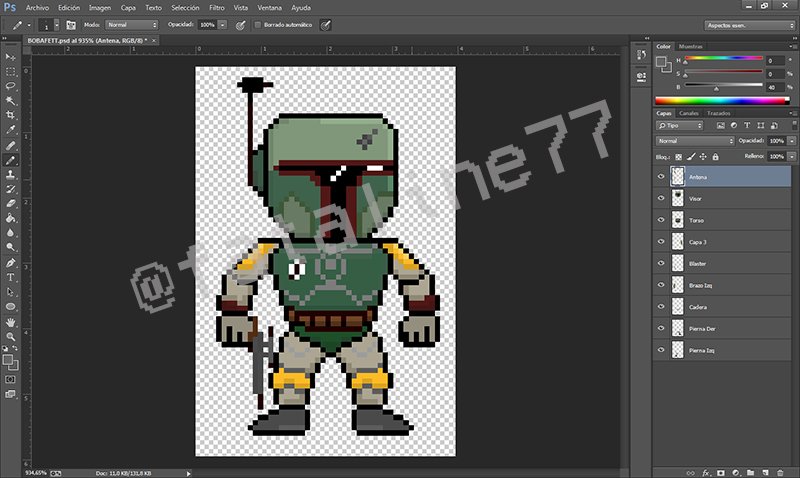
Task: Select the Hand tool
Action: (10, 322)
